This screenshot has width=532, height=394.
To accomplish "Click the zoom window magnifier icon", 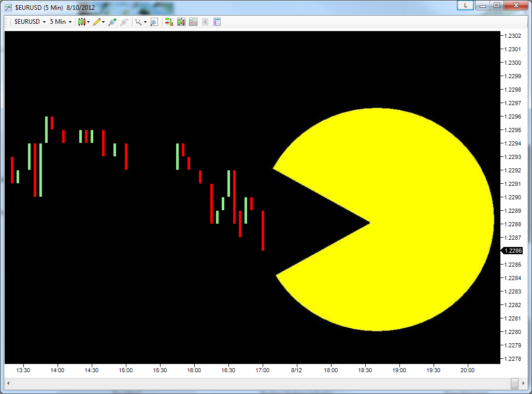I will [154, 22].
